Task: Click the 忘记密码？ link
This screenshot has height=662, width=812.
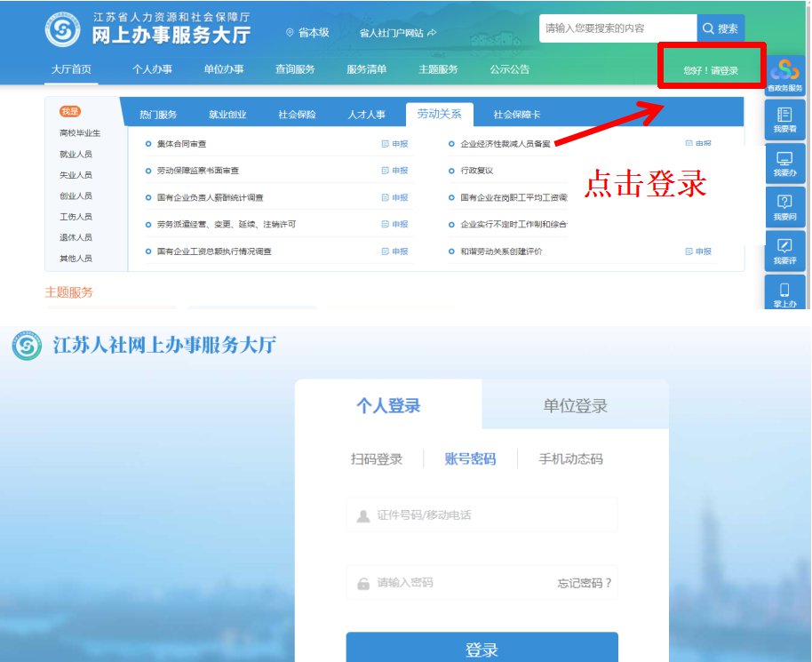Action: click(585, 583)
